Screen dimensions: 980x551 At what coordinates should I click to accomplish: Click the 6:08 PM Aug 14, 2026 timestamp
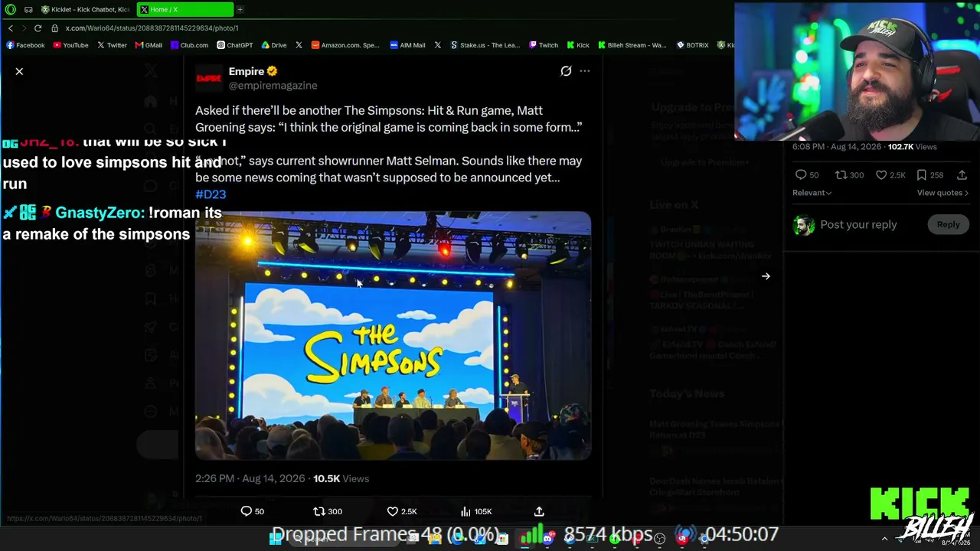click(x=837, y=146)
